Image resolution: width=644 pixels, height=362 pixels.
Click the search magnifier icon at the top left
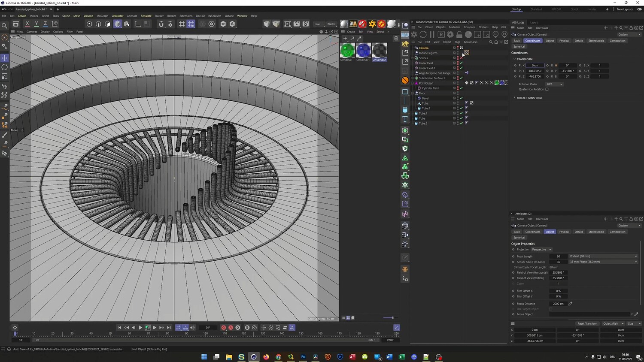5,26
